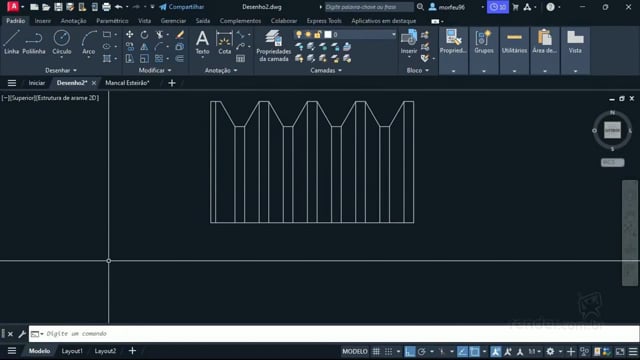Screen dimensions: 640x360
Task: Activate the Scale tool
Action: click(144, 59)
